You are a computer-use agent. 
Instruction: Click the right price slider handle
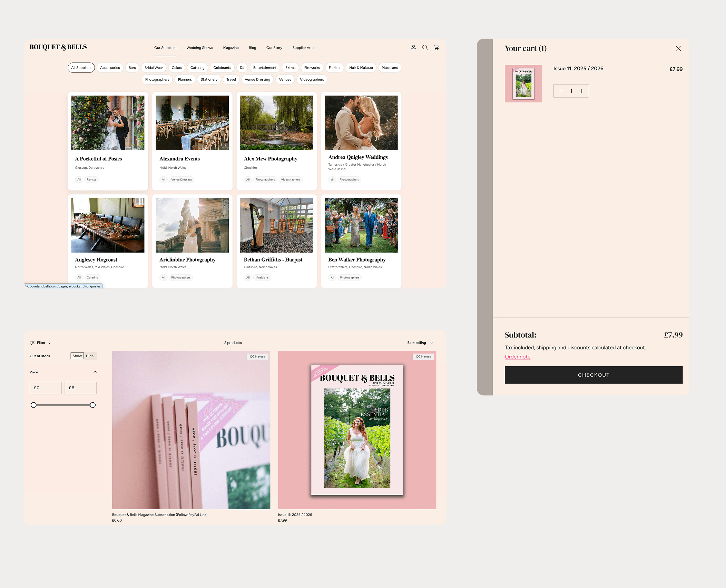[x=92, y=405]
